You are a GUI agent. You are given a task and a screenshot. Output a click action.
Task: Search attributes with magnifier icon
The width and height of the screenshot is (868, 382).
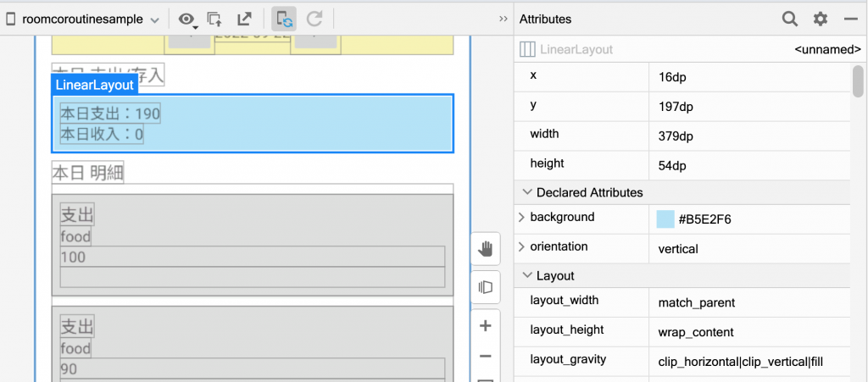790,19
